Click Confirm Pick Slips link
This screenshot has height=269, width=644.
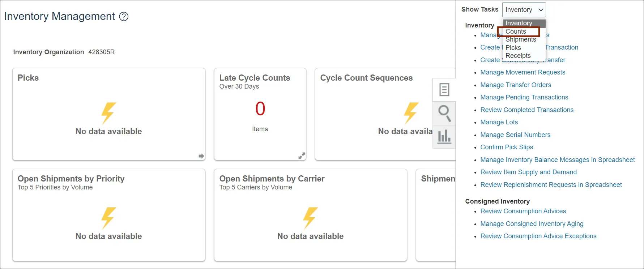click(507, 147)
